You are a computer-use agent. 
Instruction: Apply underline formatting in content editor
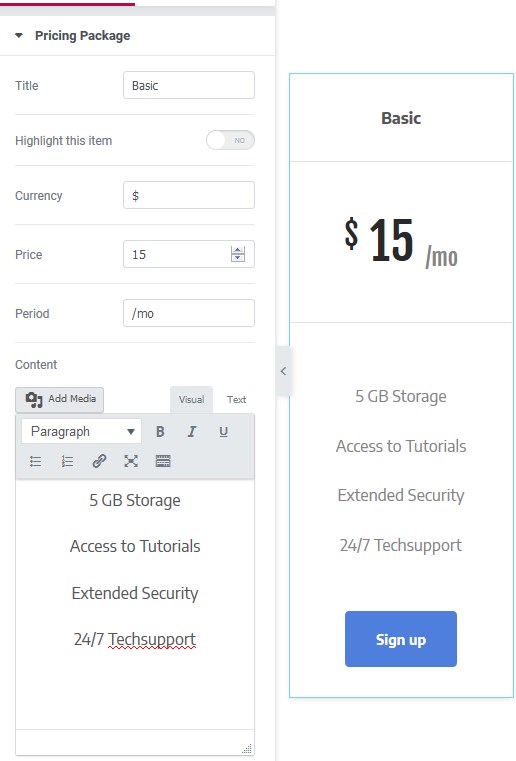[x=223, y=431]
